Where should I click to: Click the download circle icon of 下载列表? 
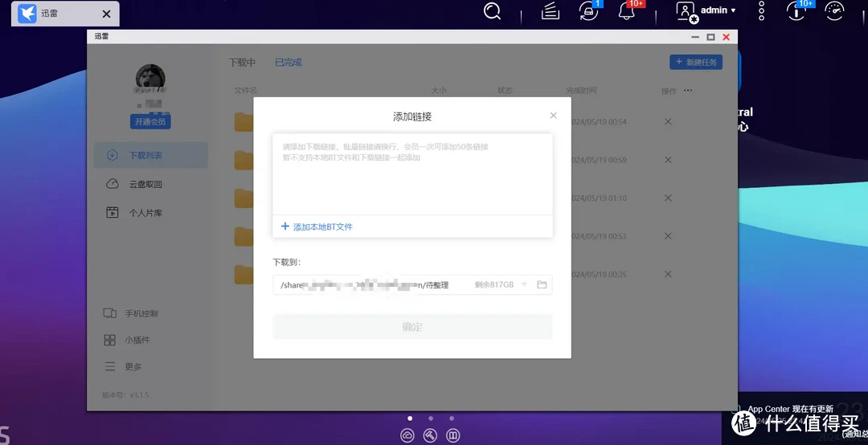click(113, 155)
